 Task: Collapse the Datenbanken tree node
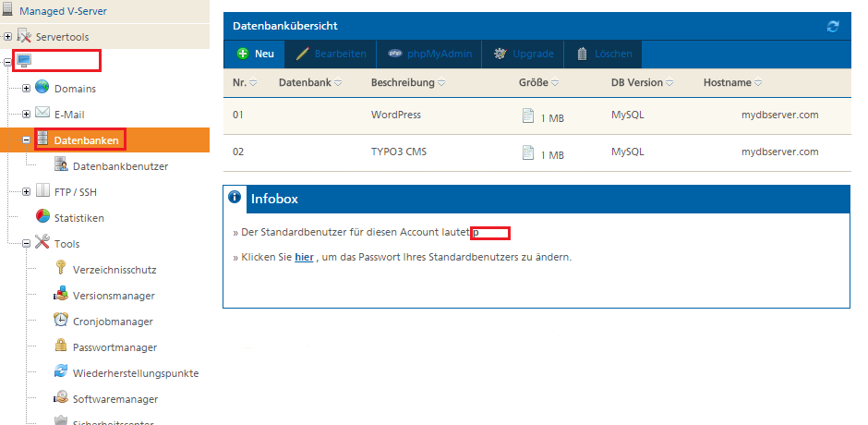(x=26, y=140)
